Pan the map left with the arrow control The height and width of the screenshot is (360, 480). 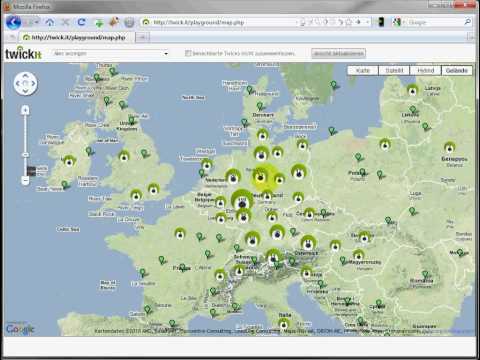click(18, 83)
